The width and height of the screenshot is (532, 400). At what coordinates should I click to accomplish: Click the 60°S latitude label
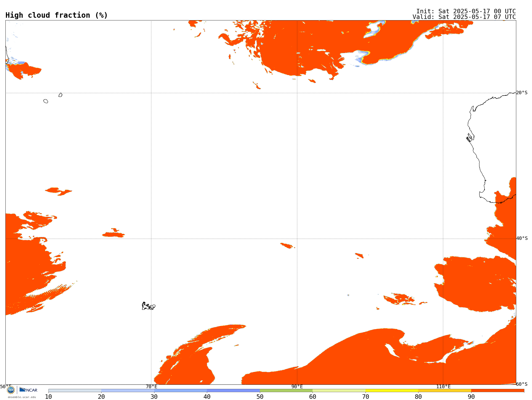point(522,384)
